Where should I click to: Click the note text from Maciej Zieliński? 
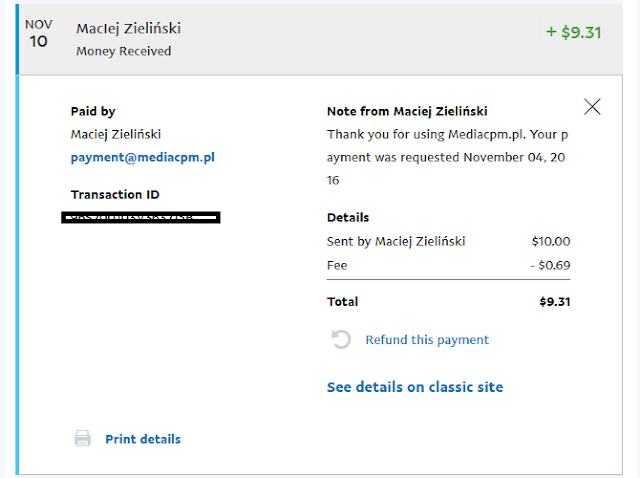447,157
